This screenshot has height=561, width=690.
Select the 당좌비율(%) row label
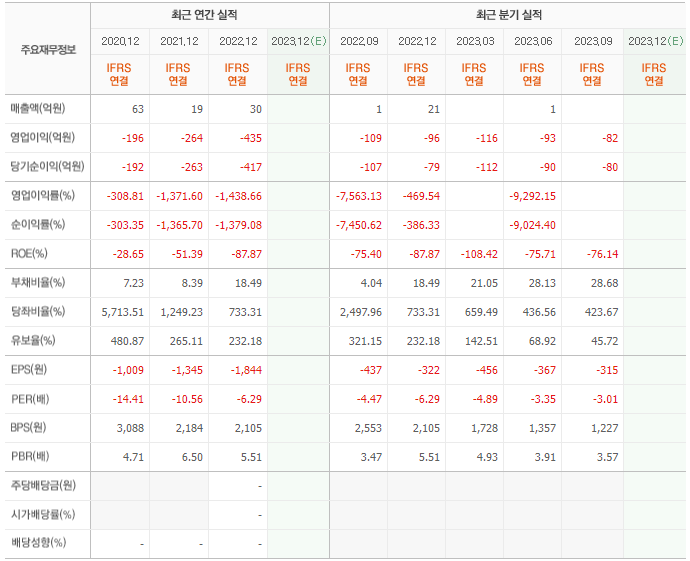point(38,312)
